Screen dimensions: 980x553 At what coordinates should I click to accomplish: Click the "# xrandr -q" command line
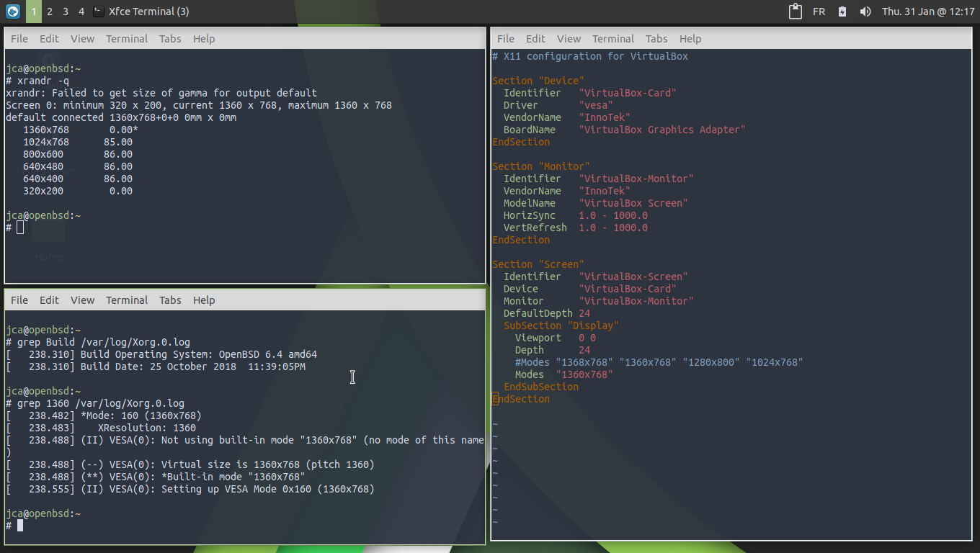[37, 81]
